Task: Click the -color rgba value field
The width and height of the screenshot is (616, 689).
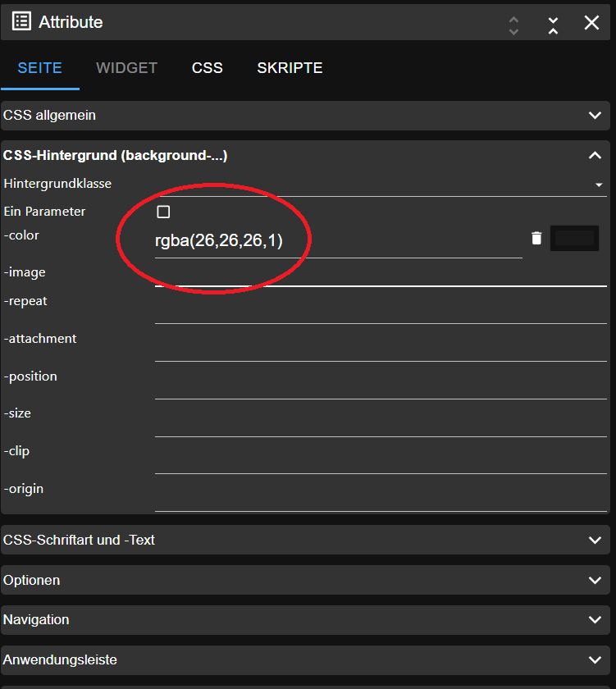Action: point(336,241)
